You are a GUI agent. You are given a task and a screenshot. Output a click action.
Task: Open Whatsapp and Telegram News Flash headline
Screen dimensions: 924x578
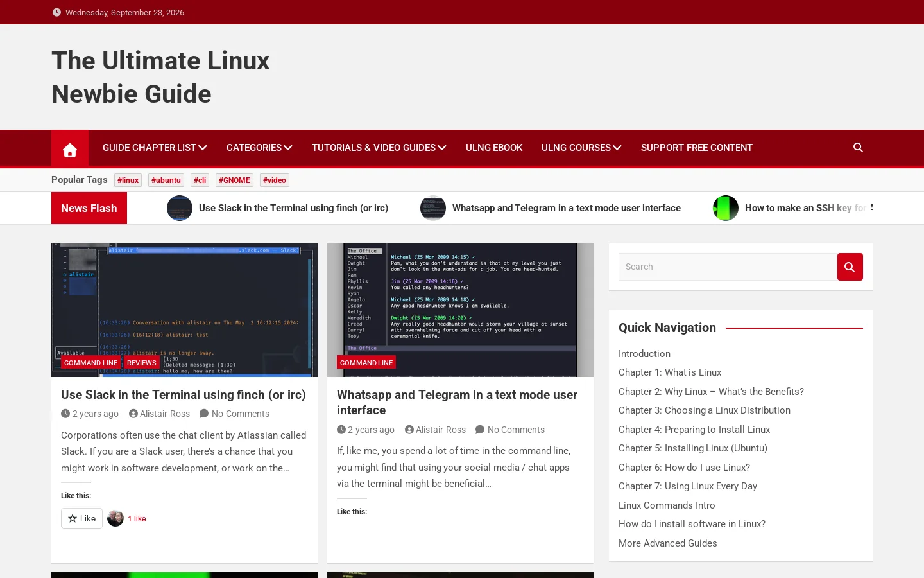coord(567,208)
